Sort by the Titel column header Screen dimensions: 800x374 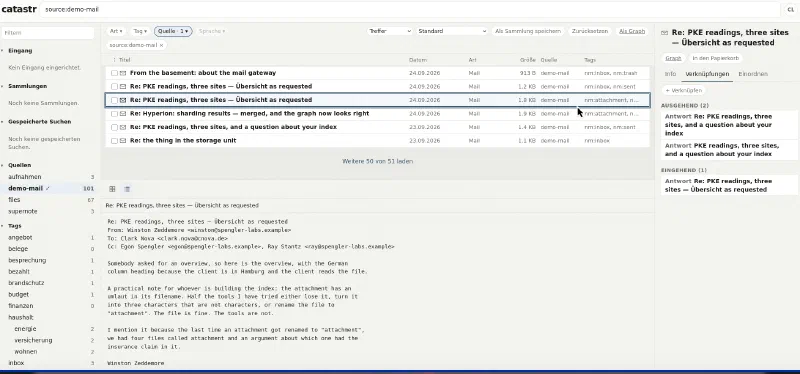(x=124, y=60)
